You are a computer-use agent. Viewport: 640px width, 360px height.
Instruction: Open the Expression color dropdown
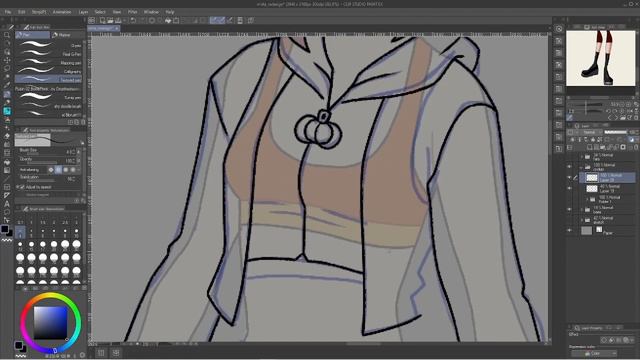click(594, 353)
